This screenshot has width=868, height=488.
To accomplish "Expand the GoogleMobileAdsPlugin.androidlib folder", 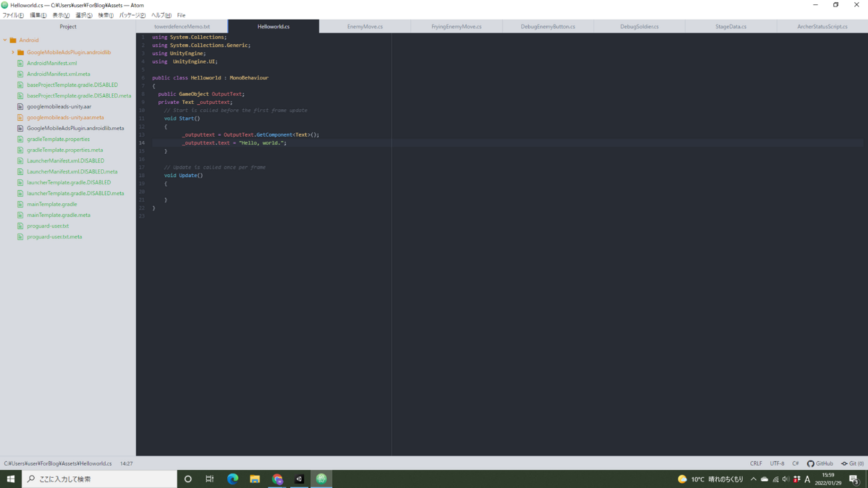I will tap(13, 52).
